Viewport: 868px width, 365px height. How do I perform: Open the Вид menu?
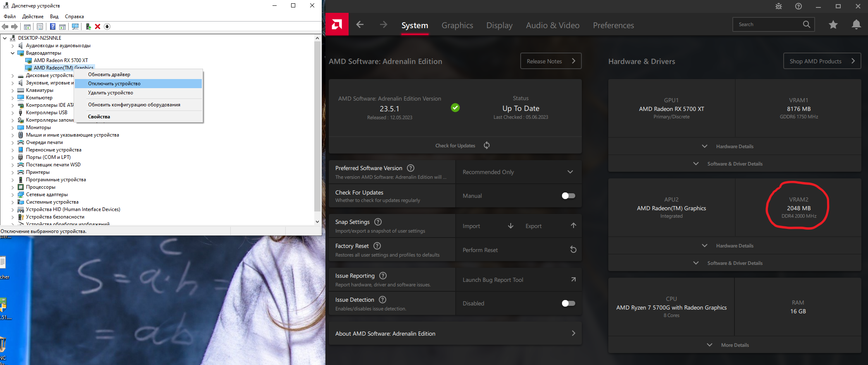[x=54, y=17]
